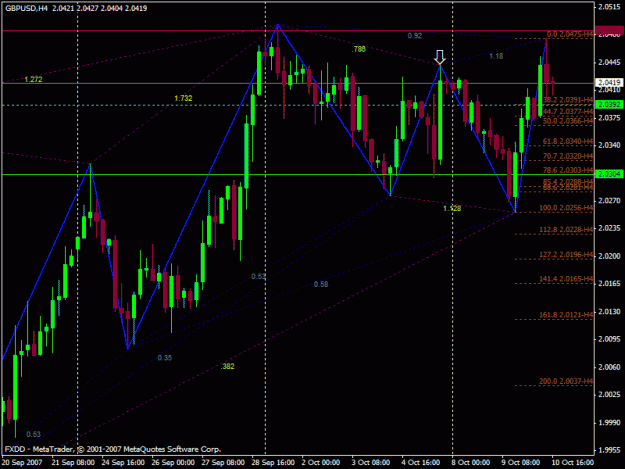Click the 0.35 ratio label

pos(165,358)
